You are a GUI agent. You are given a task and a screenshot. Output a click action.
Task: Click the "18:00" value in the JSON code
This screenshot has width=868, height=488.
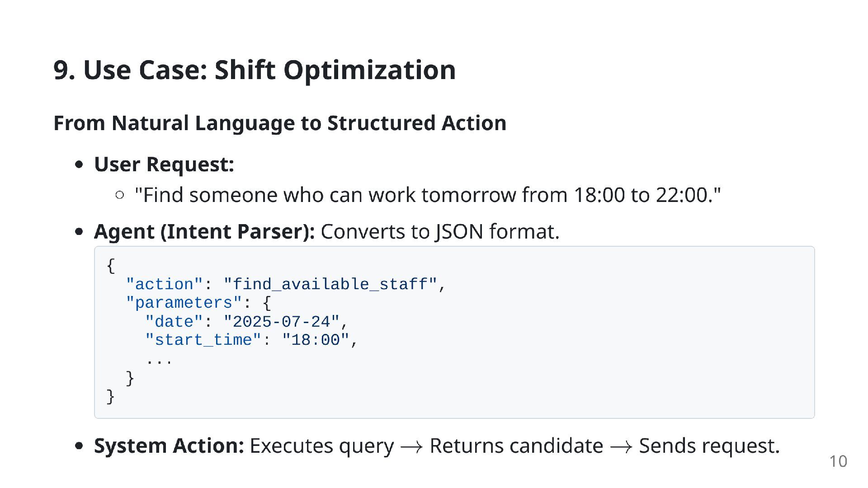point(316,340)
